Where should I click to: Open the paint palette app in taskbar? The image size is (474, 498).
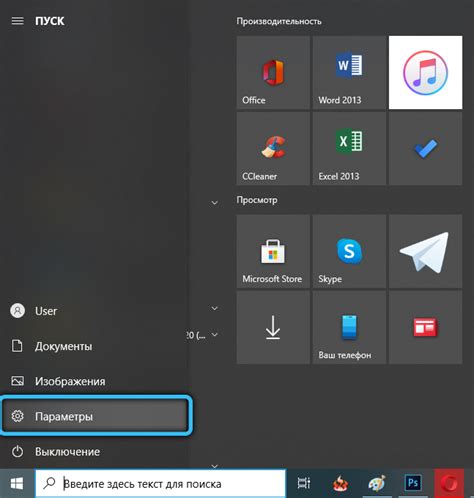tap(377, 483)
